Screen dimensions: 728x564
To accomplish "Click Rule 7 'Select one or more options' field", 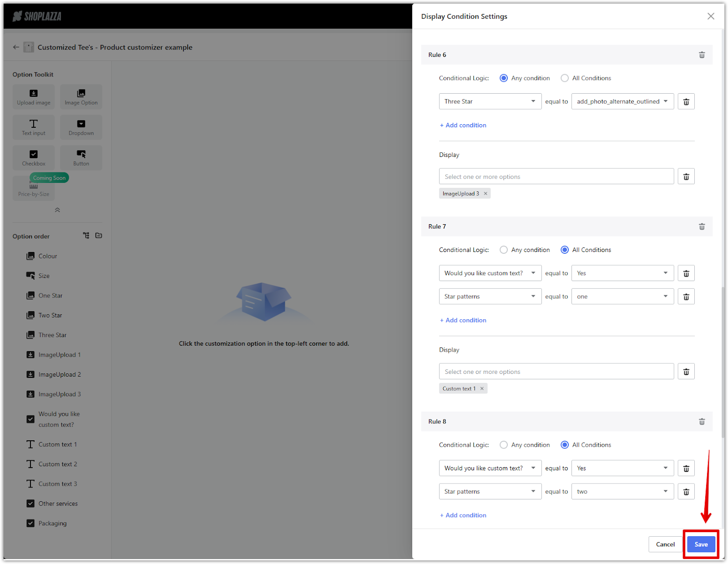I will tap(556, 372).
